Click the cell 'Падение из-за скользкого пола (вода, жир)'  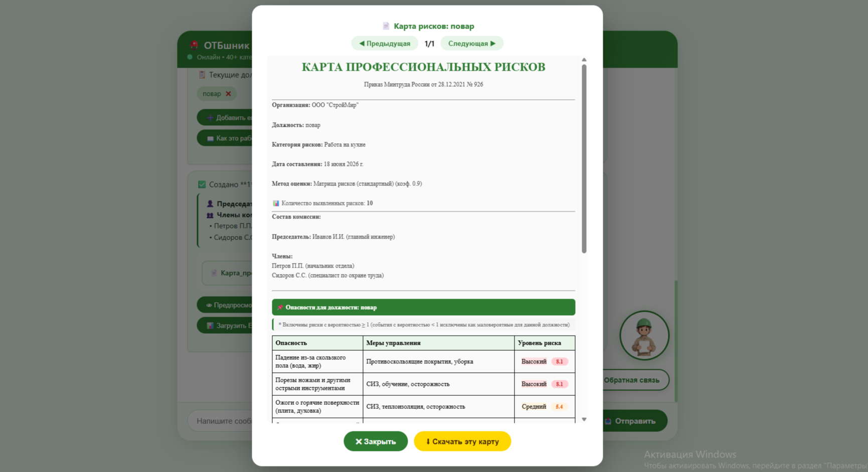pos(317,361)
